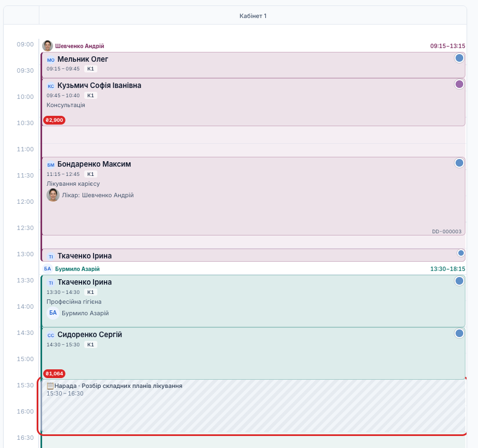Click the ТІ badge on the 13:30–14:30 appointment
Screen dimensions: 478x448
click(51, 282)
